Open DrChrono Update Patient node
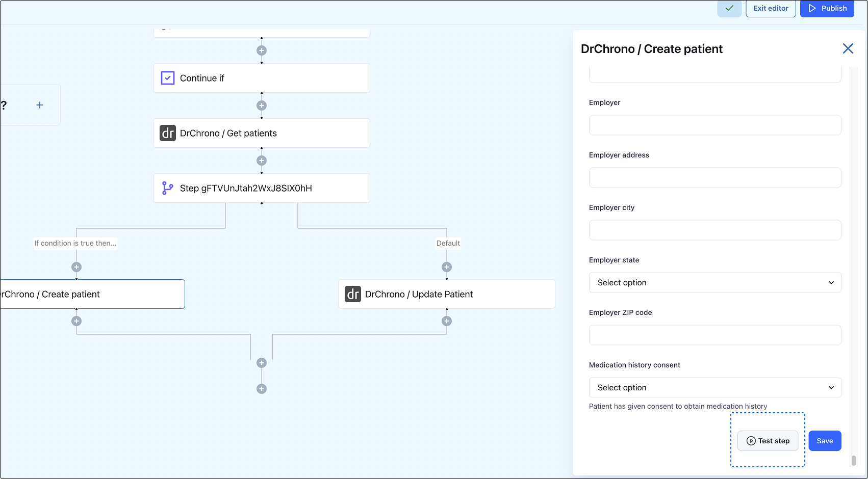 click(447, 294)
